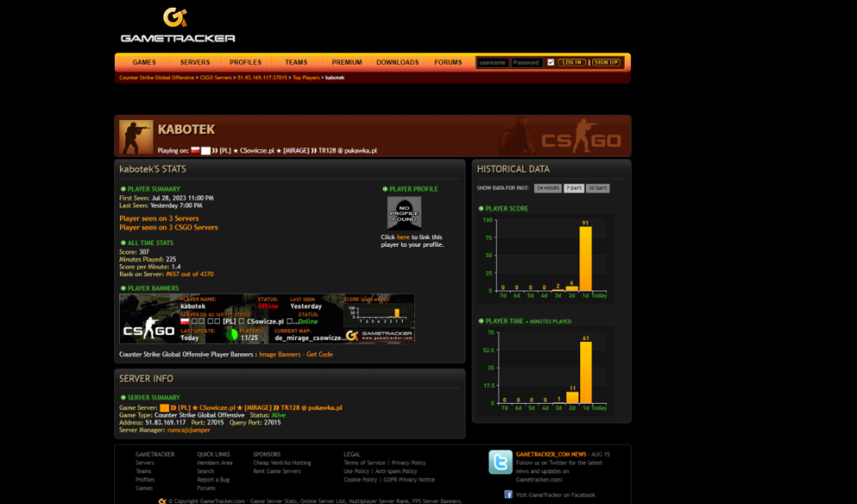Image resolution: width=857 pixels, height=504 pixels.
Task: Open the footer 'Games' link under GAMETRACKER
Action: click(144, 489)
